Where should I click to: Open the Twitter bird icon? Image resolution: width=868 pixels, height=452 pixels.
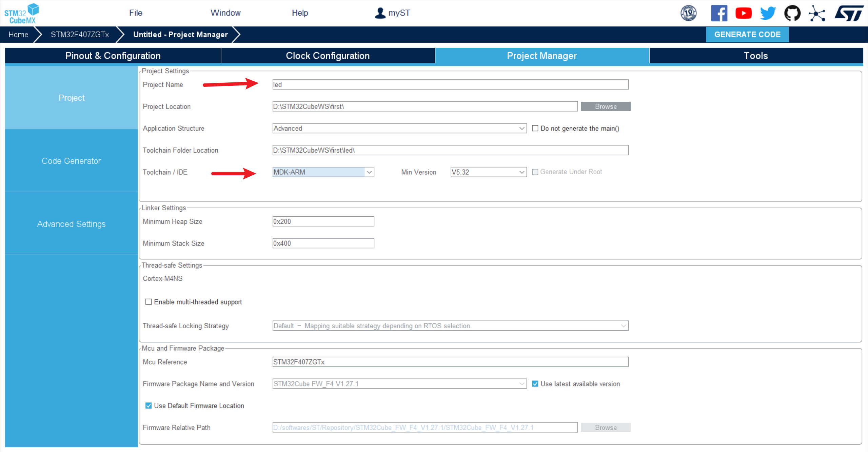(768, 13)
